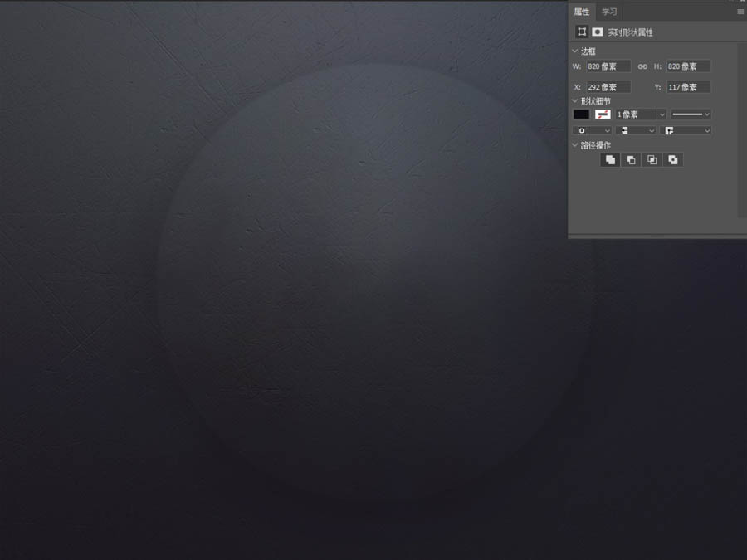The width and height of the screenshot is (747, 560).
Task: Click the W width input field
Action: (608, 66)
